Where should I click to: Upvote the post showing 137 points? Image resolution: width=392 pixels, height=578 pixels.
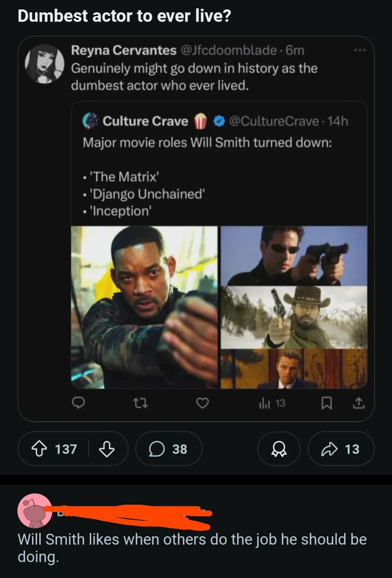coord(40,449)
